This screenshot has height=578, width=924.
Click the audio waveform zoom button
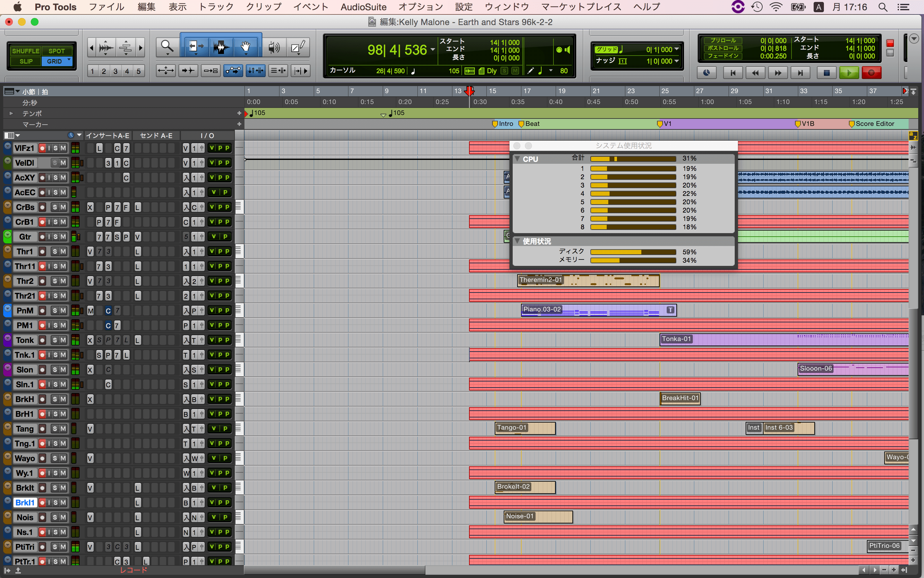[106, 48]
